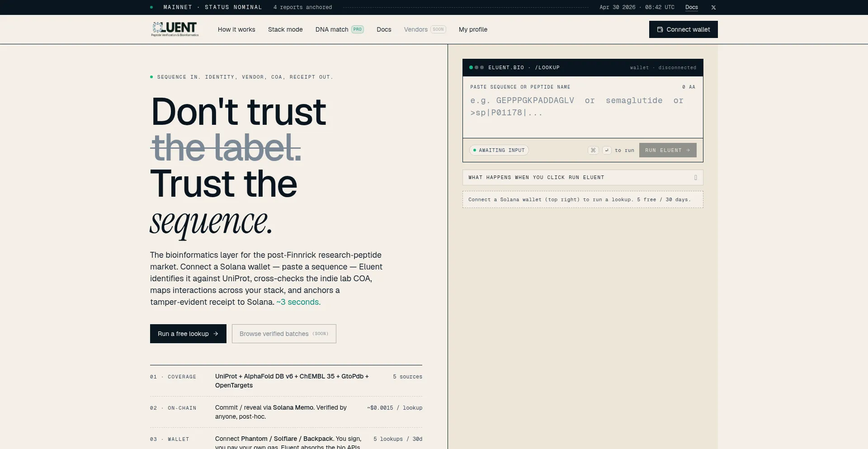Screen dimensions: 868x449
Task: Click the Run Eluent button
Action: click(668, 150)
